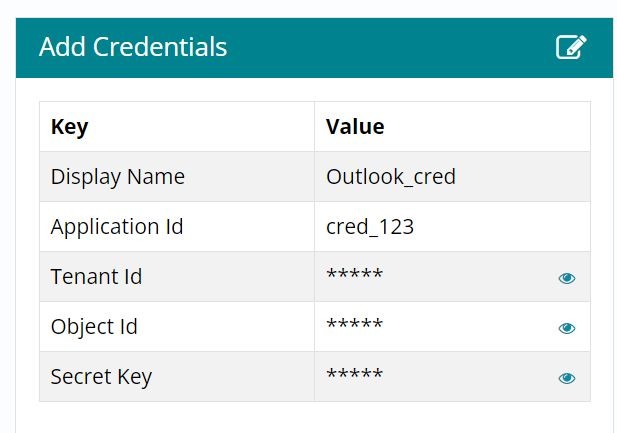
Task: Click the edit credentials pencil icon
Action: click(571, 47)
